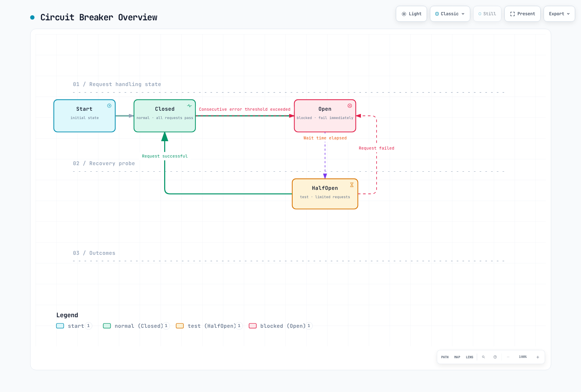This screenshot has height=392, width=581.
Task: Select the HalfOpen state node
Action: coord(325,194)
